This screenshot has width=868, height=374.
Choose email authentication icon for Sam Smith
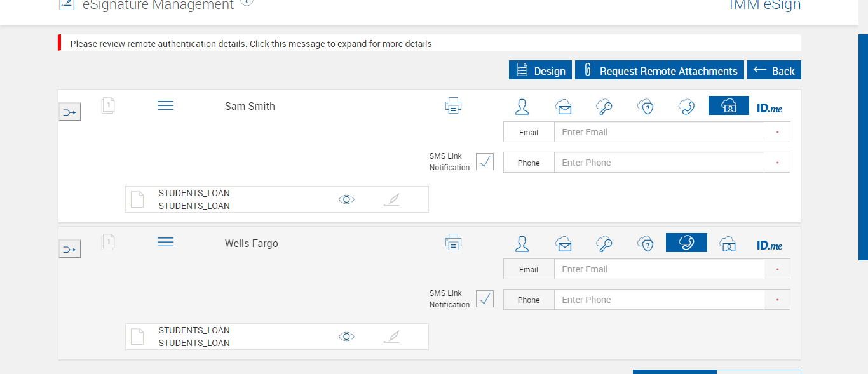tap(563, 107)
